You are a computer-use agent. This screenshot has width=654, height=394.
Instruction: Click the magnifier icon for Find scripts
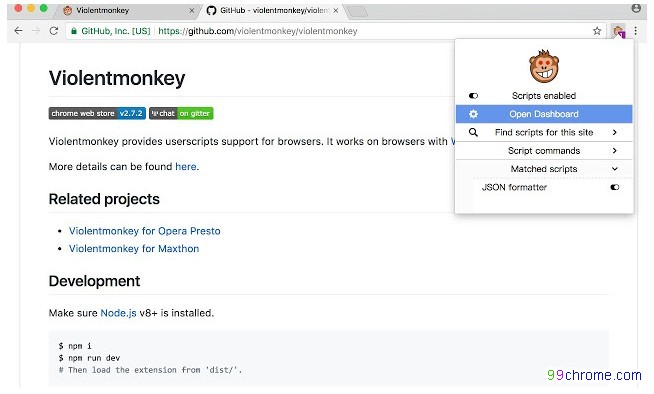pyautogui.click(x=473, y=133)
